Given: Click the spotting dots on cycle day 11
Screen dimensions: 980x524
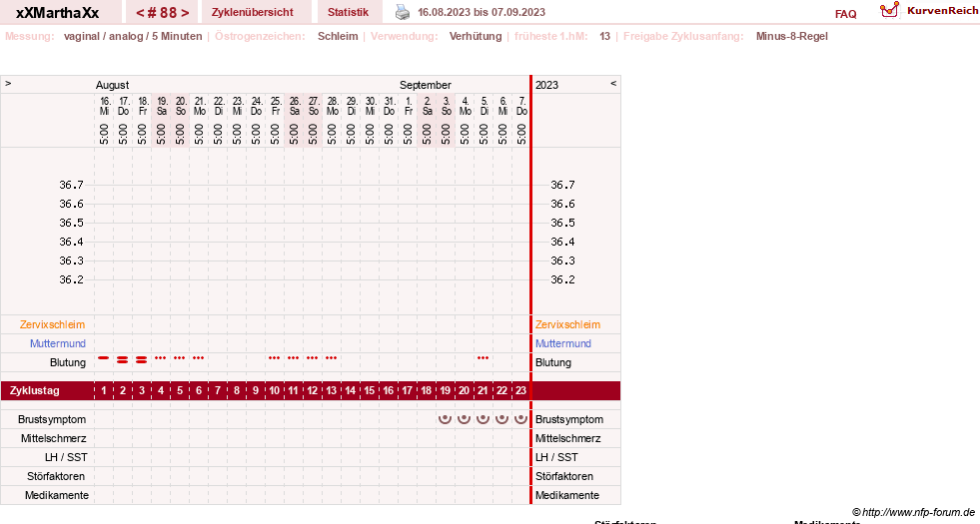Looking at the screenshot, I should pos(293,358).
